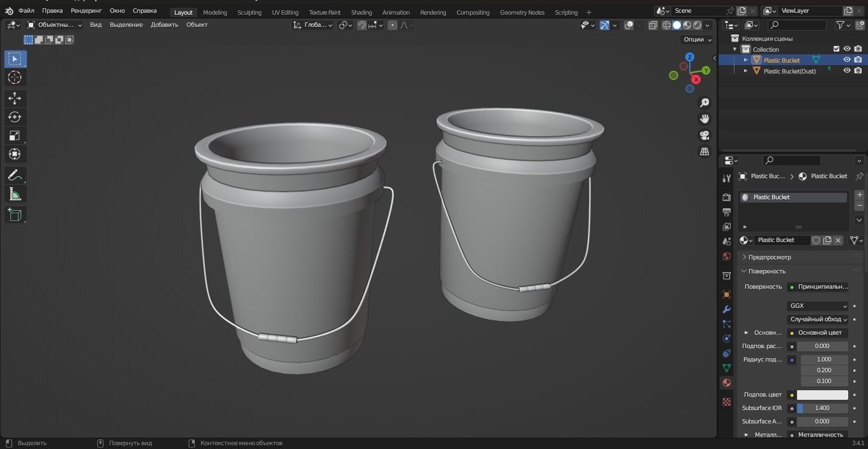Toggle proportional editing button
The width and height of the screenshot is (868, 449).
pyautogui.click(x=392, y=25)
